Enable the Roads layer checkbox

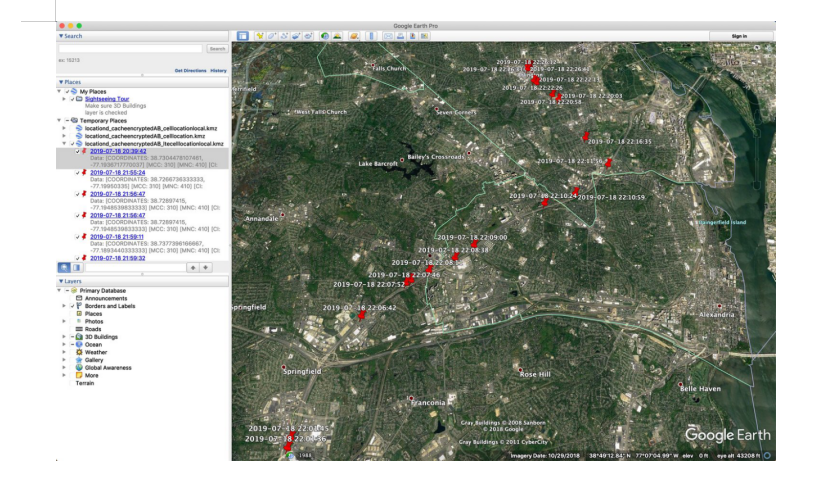[72, 329]
